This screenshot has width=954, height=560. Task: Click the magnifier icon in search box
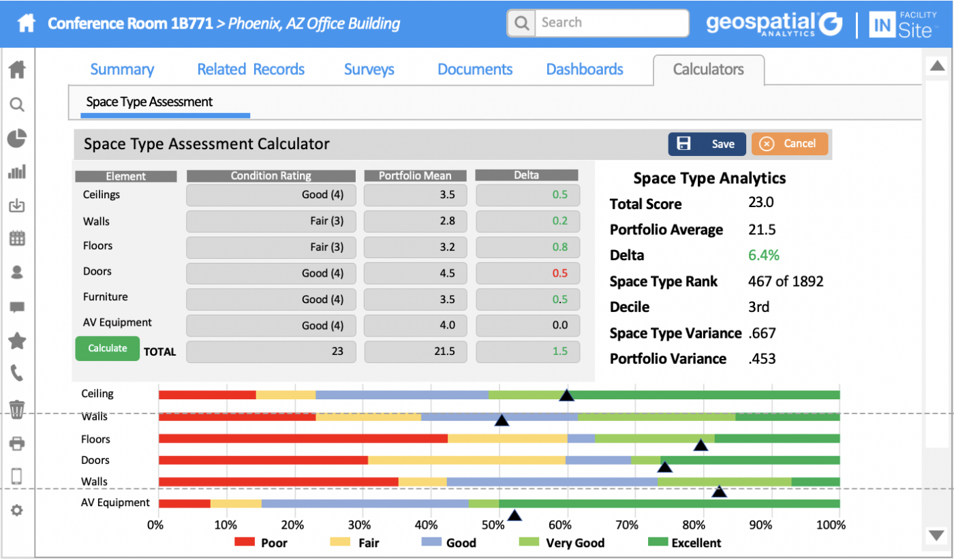coord(521,23)
